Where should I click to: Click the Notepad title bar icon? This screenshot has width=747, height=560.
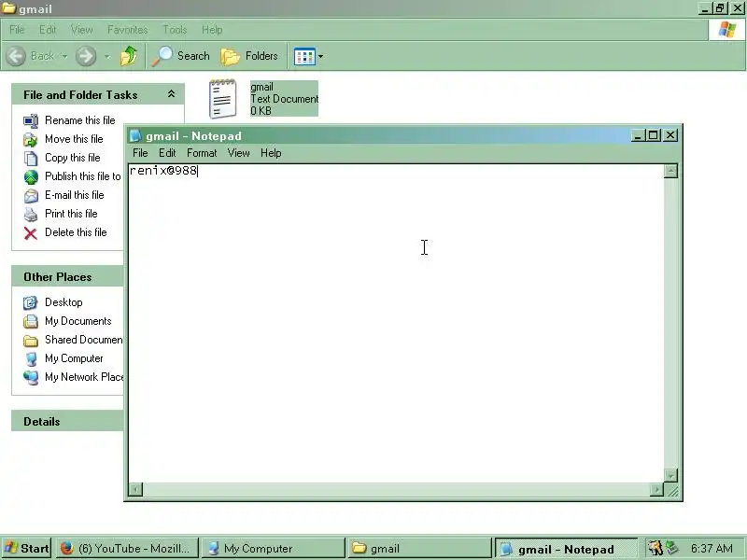(135, 135)
